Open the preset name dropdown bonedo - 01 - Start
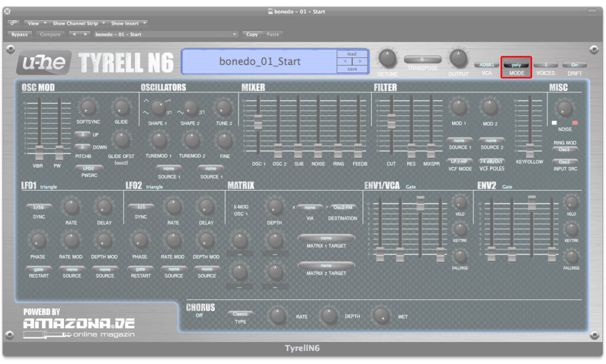This screenshot has height=364, width=606. tap(166, 34)
